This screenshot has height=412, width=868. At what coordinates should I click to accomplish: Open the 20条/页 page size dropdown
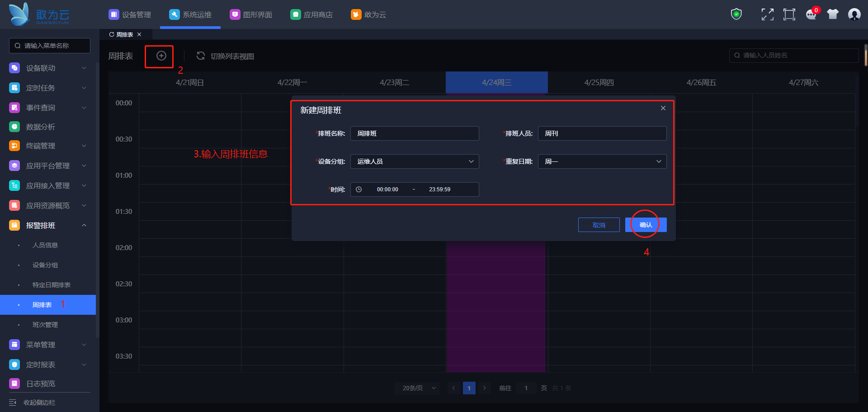tap(417, 388)
